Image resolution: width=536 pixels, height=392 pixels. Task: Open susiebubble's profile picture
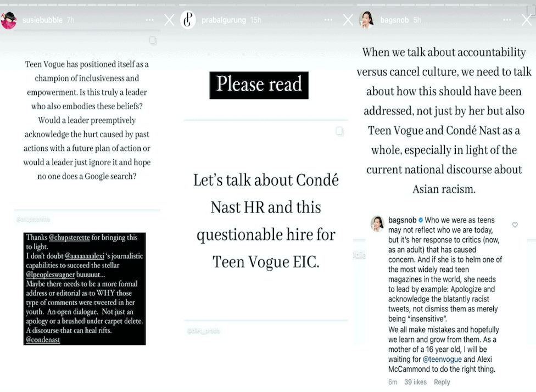coord(9,20)
